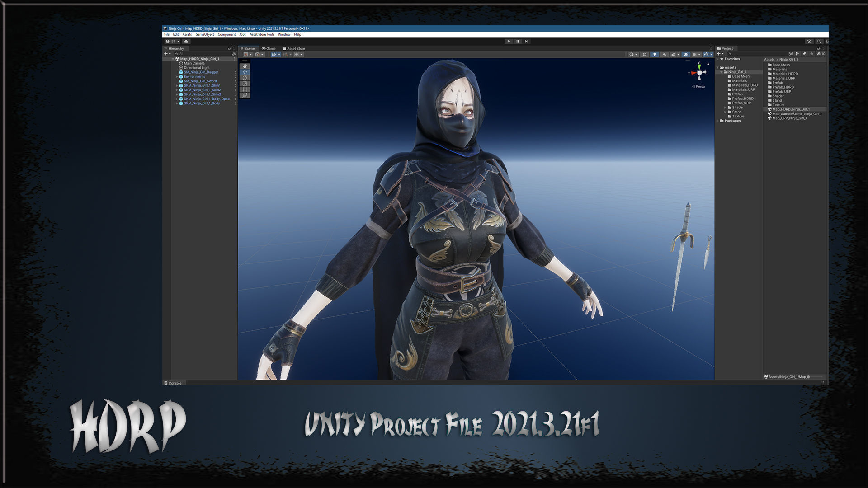
Task: Select the Hand (View) tool
Action: click(x=245, y=66)
